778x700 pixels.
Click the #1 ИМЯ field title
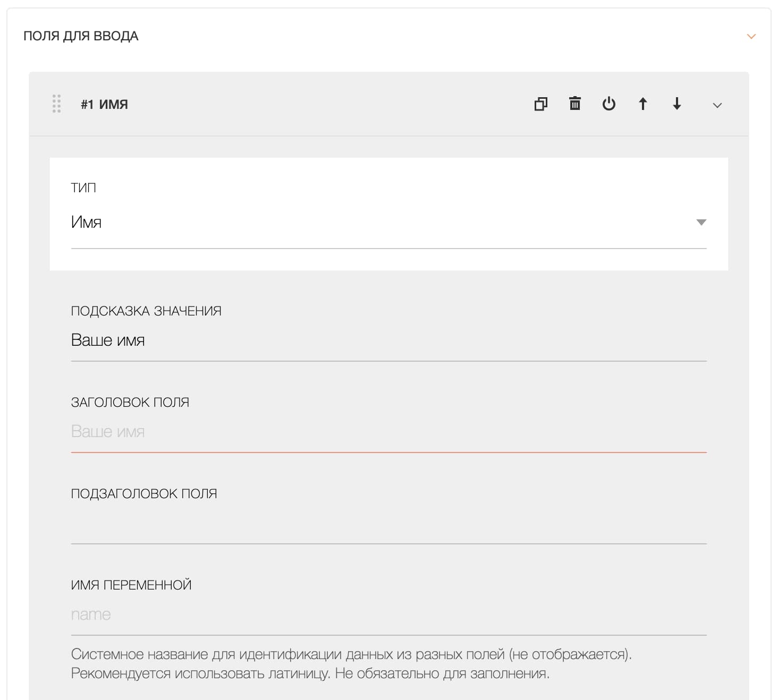pyautogui.click(x=104, y=104)
